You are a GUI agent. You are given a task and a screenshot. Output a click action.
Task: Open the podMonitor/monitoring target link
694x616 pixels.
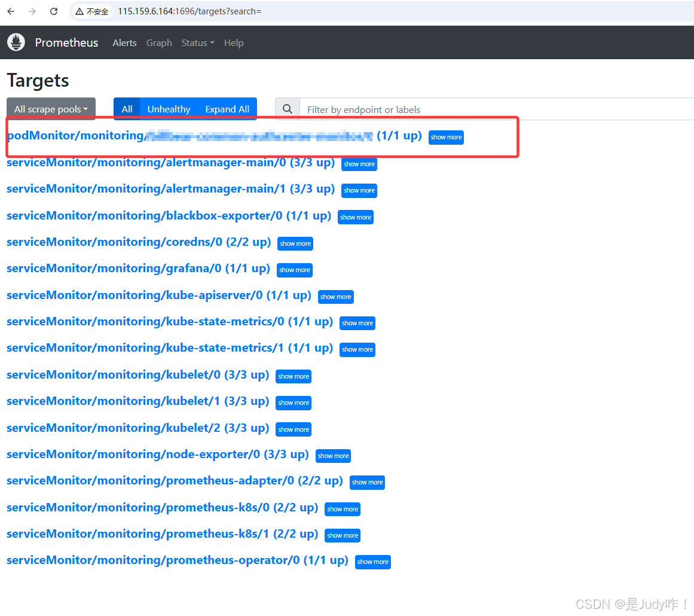(x=214, y=136)
